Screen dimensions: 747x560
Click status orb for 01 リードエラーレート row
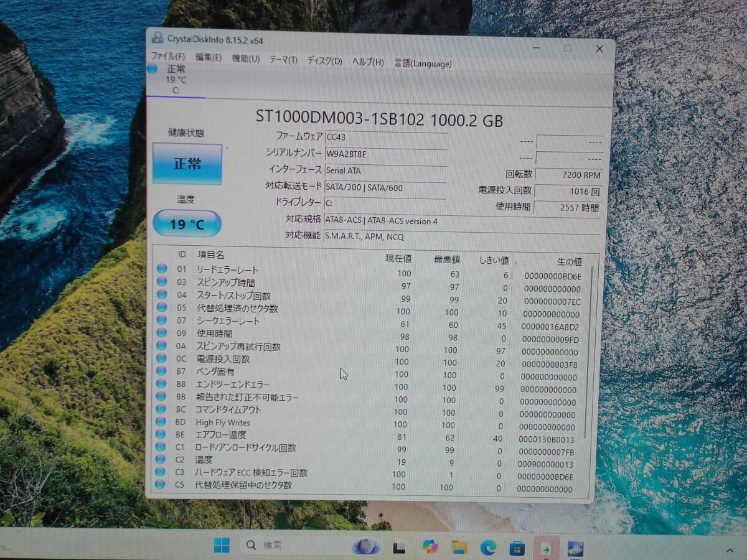(x=162, y=269)
